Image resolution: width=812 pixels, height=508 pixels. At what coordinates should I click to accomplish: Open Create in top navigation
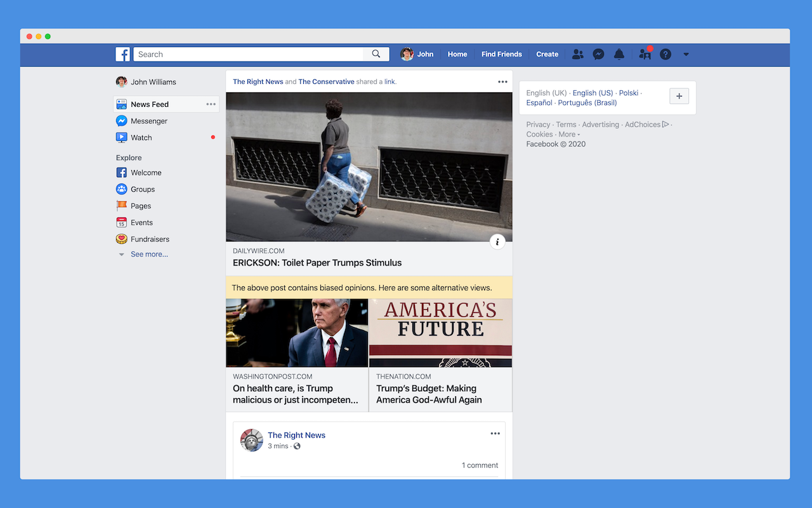(547, 54)
